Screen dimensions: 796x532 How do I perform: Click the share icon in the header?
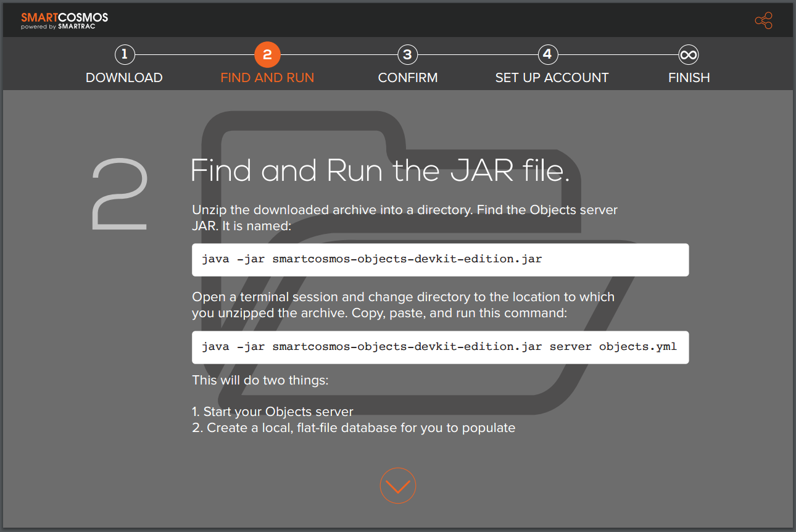point(763,21)
